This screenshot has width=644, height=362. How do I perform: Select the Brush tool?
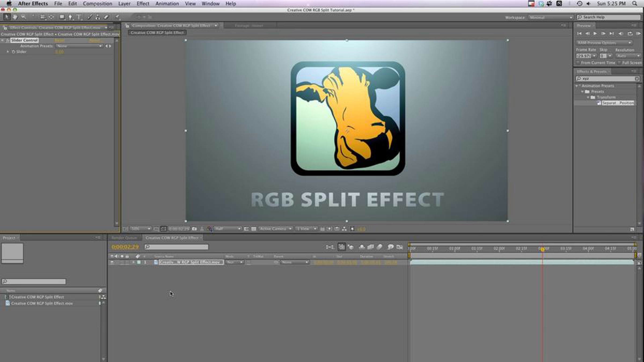pyautogui.click(x=90, y=17)
